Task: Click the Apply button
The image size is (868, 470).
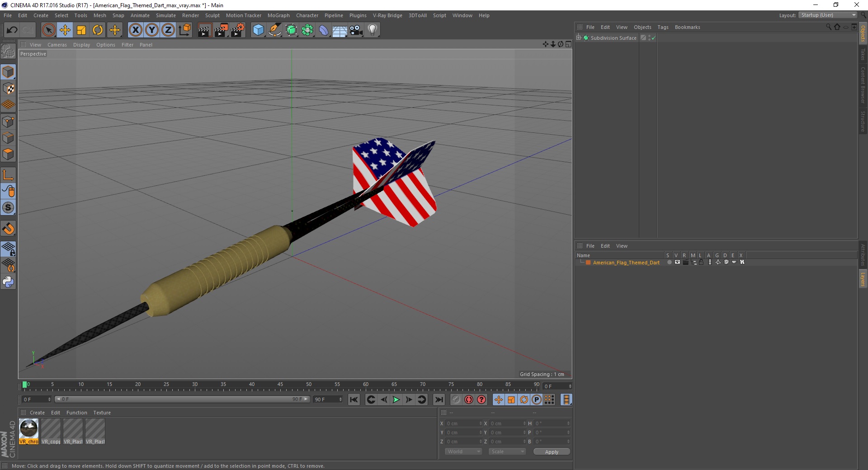Action: coord(552,452)
